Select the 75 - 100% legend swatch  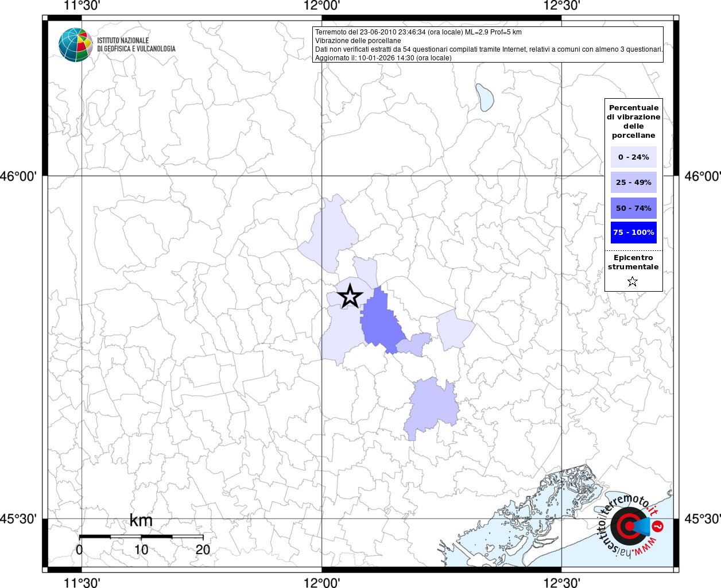coord(633,233)
